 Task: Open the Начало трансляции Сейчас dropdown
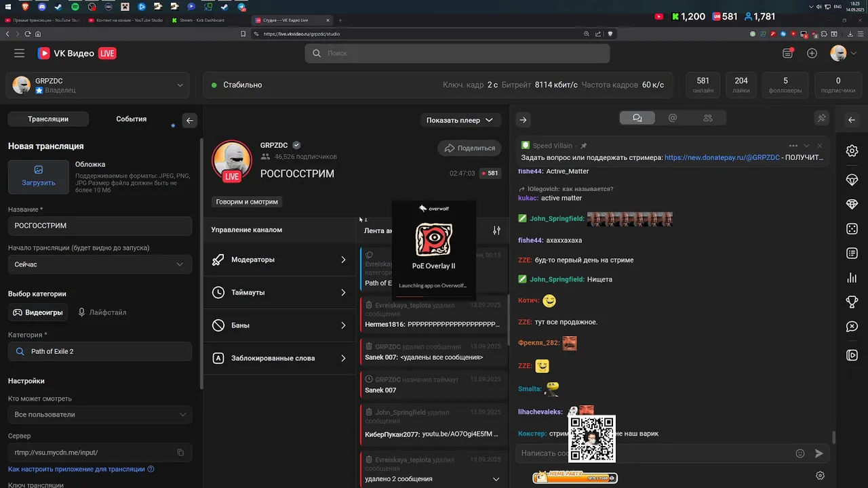pos(100,264)
